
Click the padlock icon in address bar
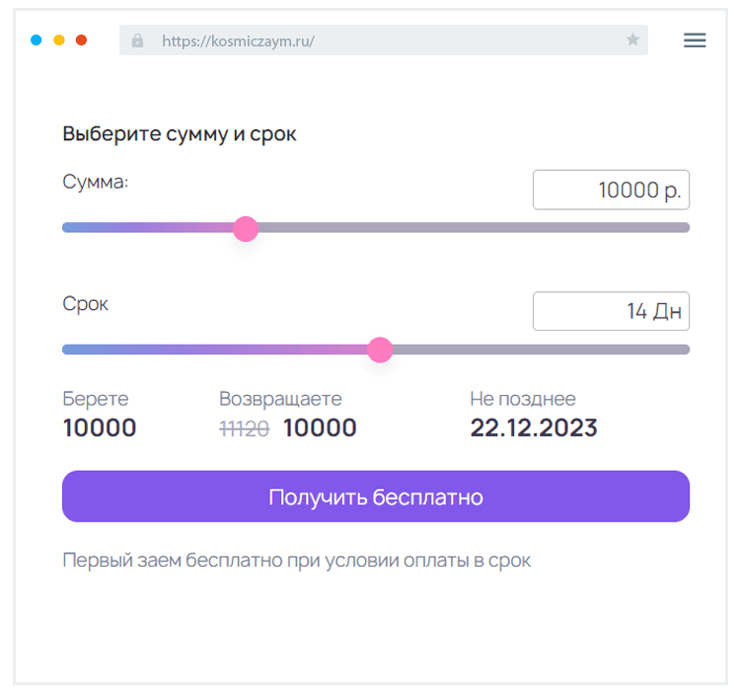point(137,40)
